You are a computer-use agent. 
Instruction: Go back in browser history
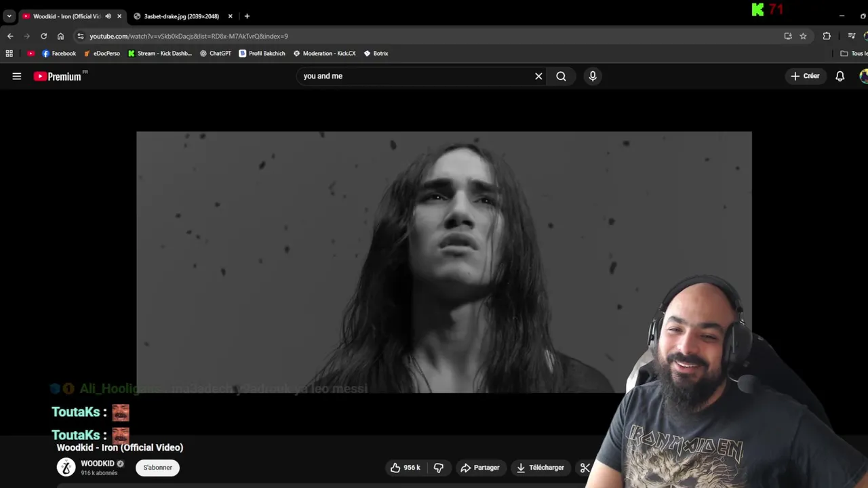tap(10, 36)
